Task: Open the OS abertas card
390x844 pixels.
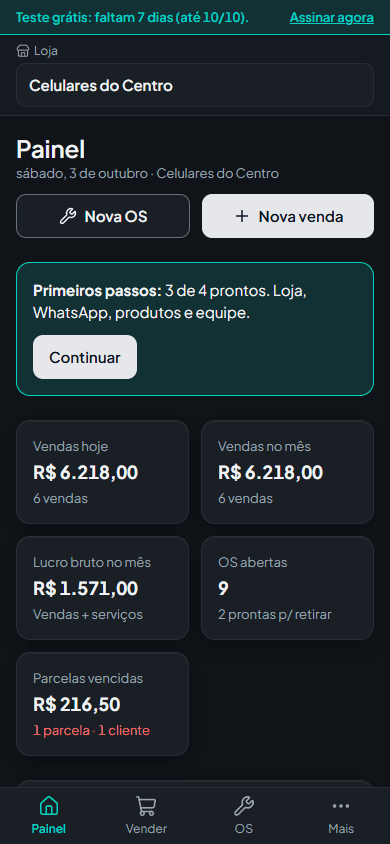Action: (287, 588)
